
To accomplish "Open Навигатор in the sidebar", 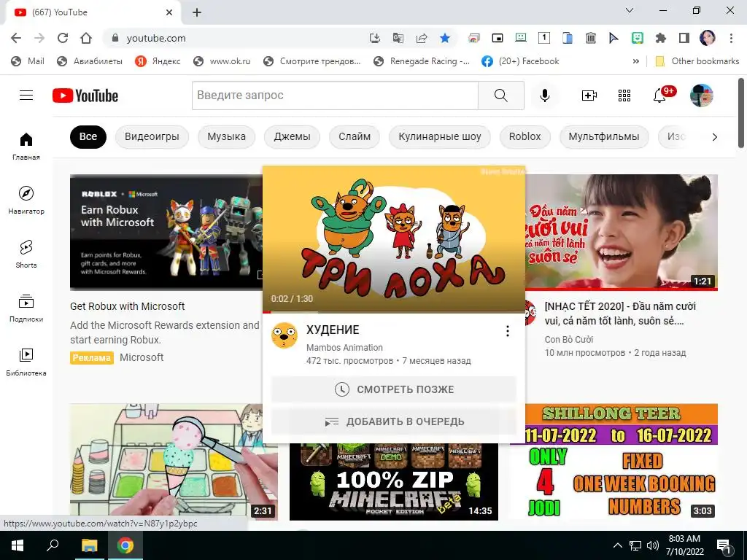I will click(26, 200).
